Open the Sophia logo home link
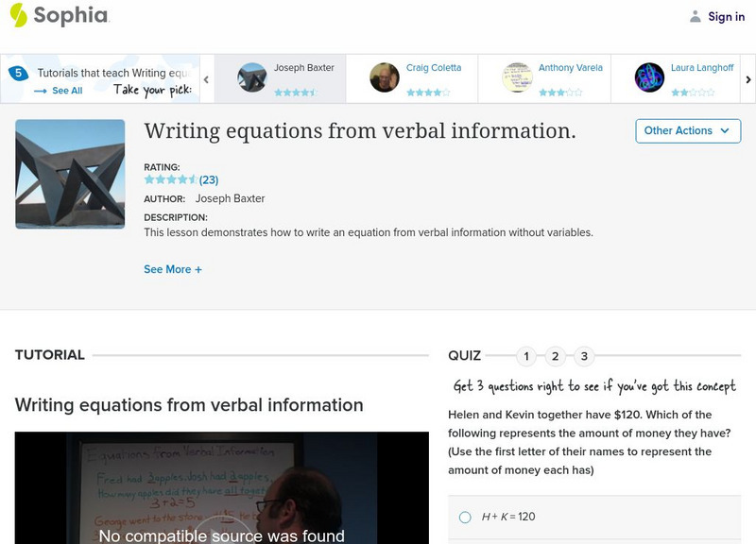This screenshot has width=756, height=544. 60,15
